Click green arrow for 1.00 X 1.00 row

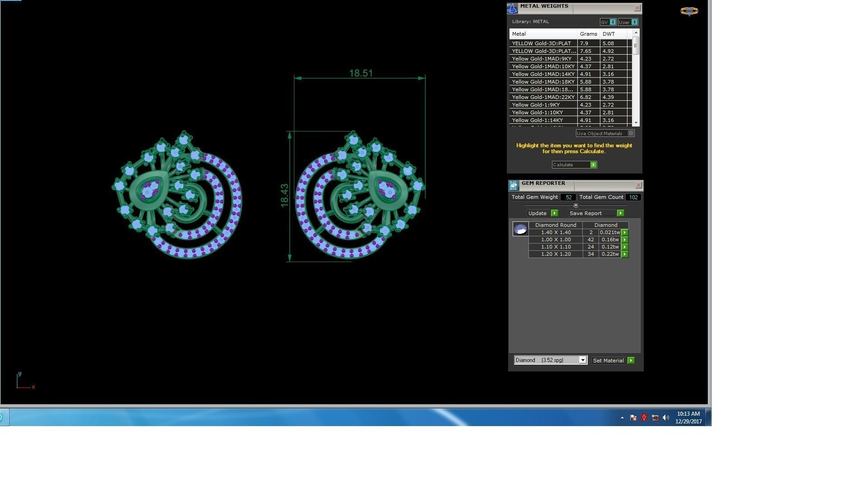[x=625, y=239]
